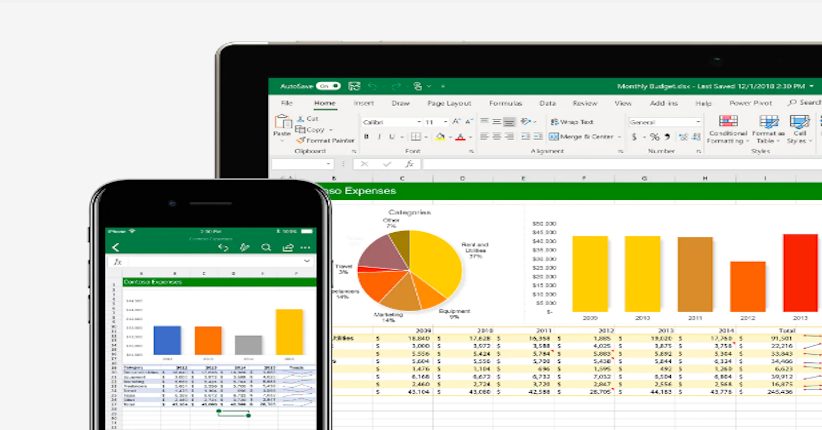Open the File tab

pos(287,103)
